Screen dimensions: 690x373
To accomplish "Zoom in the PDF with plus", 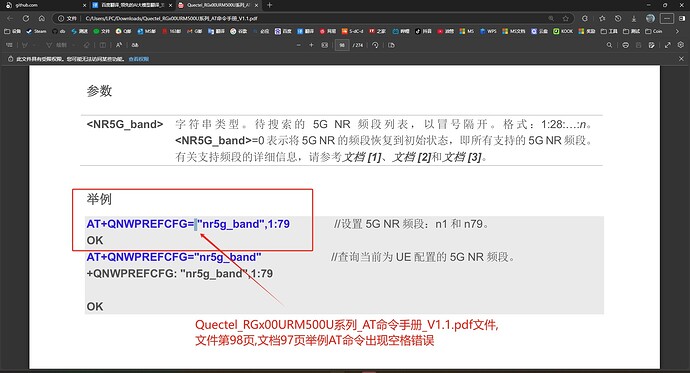I will pos(311,45).
